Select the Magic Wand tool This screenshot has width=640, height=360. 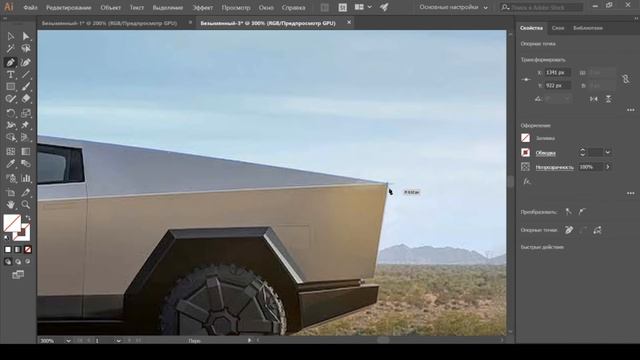(x=11, y=49)
